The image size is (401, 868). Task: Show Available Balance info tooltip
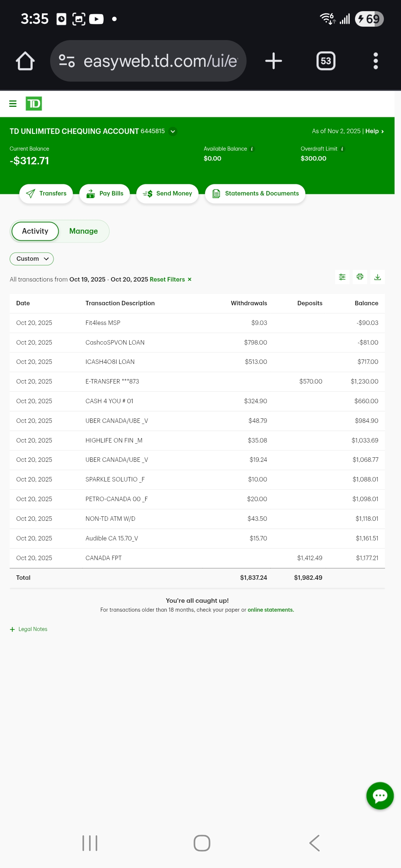tap(252, 149)
